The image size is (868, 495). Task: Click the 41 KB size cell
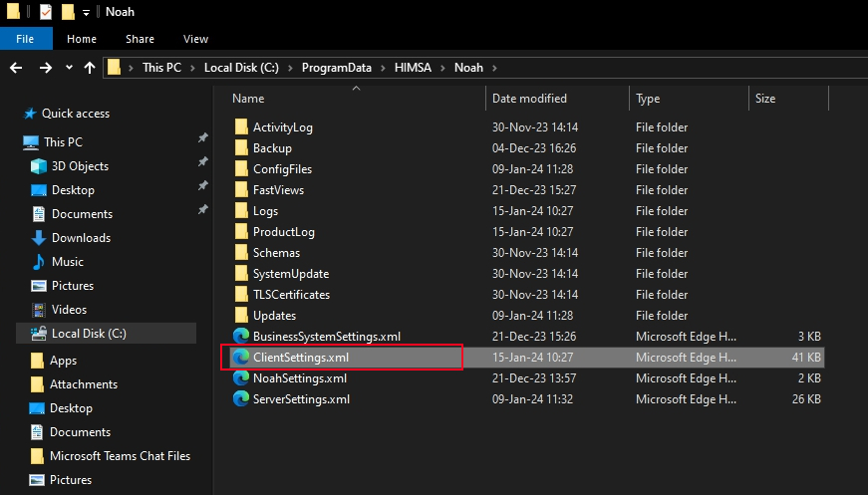(x=806, y=358)
